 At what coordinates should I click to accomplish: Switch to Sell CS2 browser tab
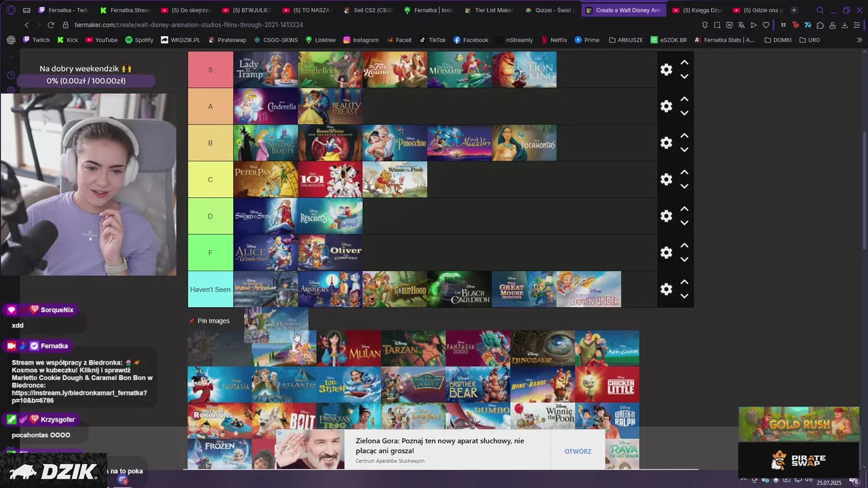coord(368,10)
